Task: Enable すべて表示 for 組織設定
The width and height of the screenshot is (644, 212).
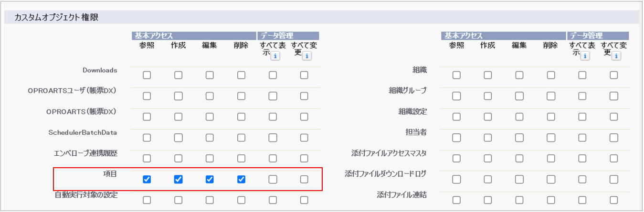Action: click(582, 117)
